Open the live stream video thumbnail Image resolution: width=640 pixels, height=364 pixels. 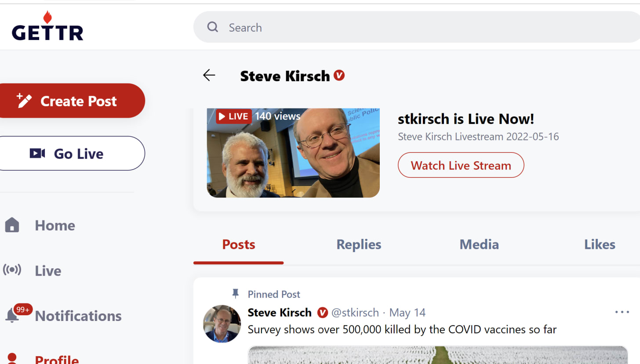(x=293, y=153)
